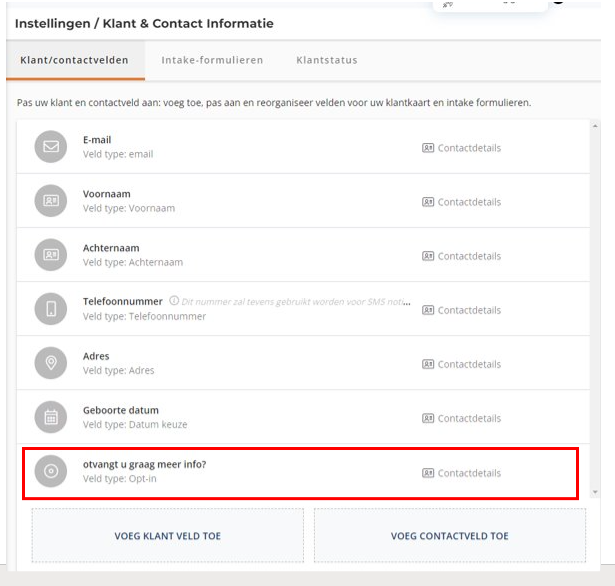This screenshot has width=615, height=586.
Task: Click the scrollbar down arrow of field list
Action: [x=595, y=492]
